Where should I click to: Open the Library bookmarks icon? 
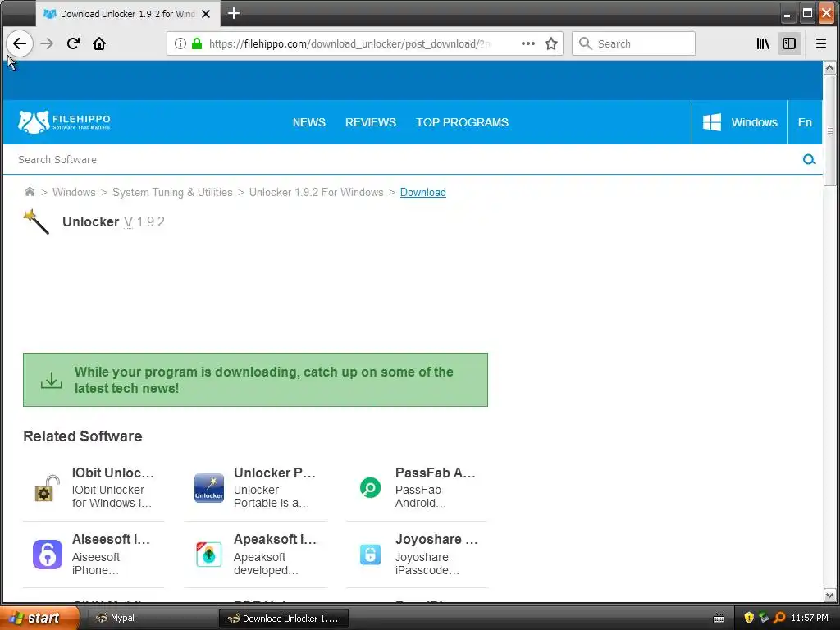pos(763,43)
